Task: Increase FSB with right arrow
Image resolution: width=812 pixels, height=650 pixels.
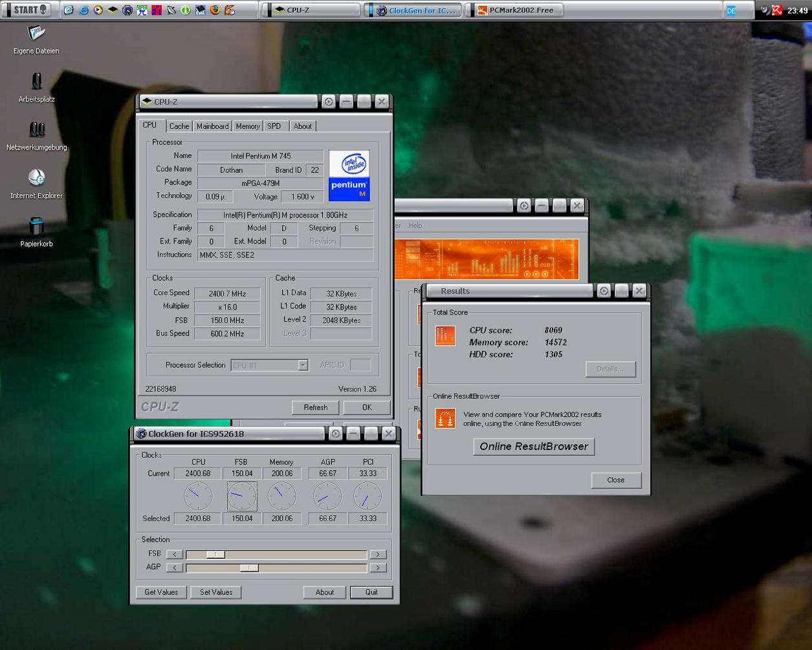Action: tap(378, 555)
